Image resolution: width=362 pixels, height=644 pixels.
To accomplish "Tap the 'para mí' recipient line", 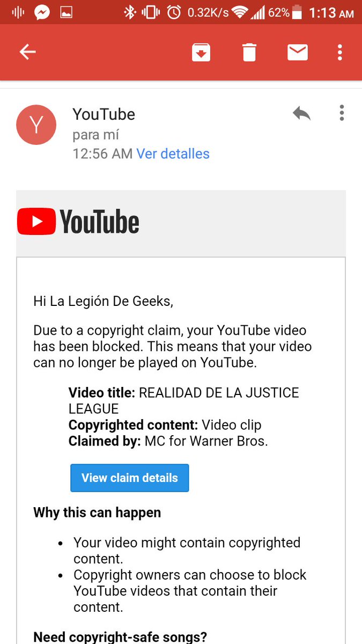I will coord(95,135).
